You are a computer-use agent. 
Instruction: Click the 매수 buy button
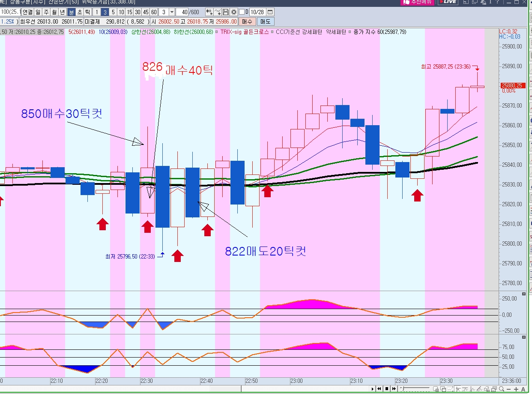tap(247, 21)
